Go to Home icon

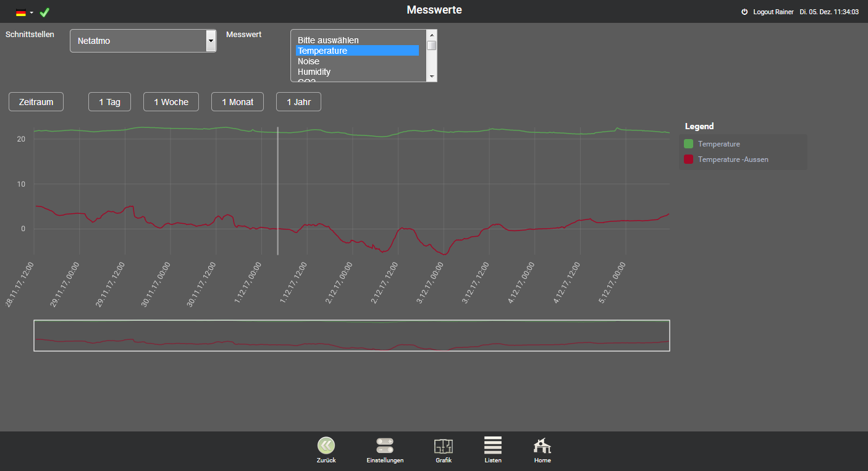[x=542, y=445]
